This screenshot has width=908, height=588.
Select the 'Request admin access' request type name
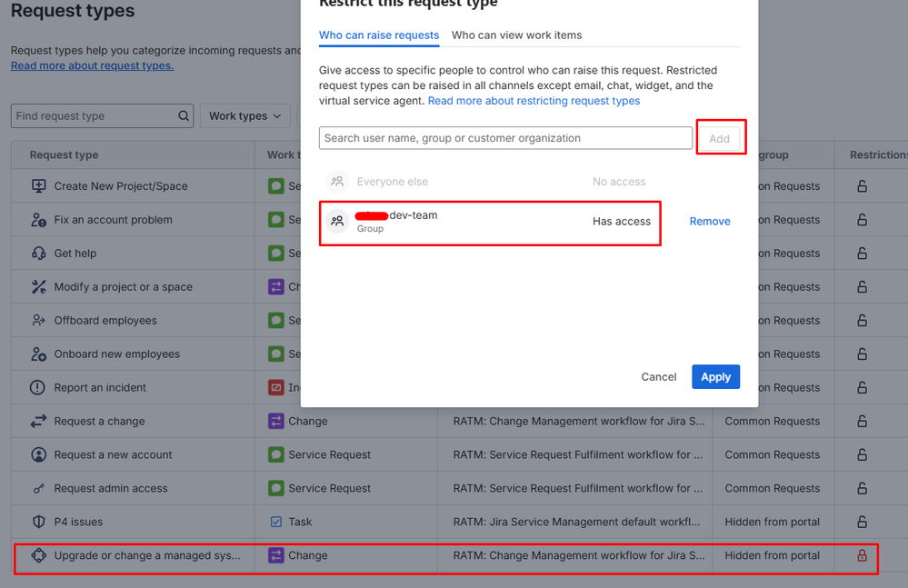111,488
